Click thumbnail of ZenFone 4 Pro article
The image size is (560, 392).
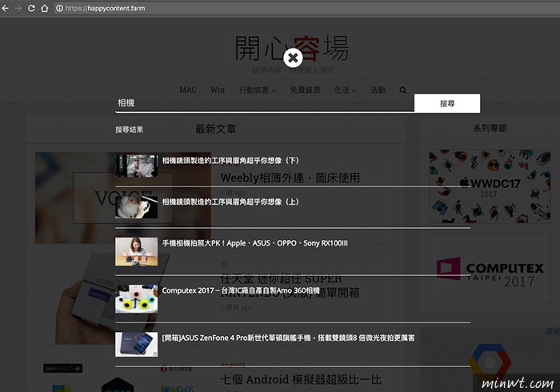click(x=137, y=345)
